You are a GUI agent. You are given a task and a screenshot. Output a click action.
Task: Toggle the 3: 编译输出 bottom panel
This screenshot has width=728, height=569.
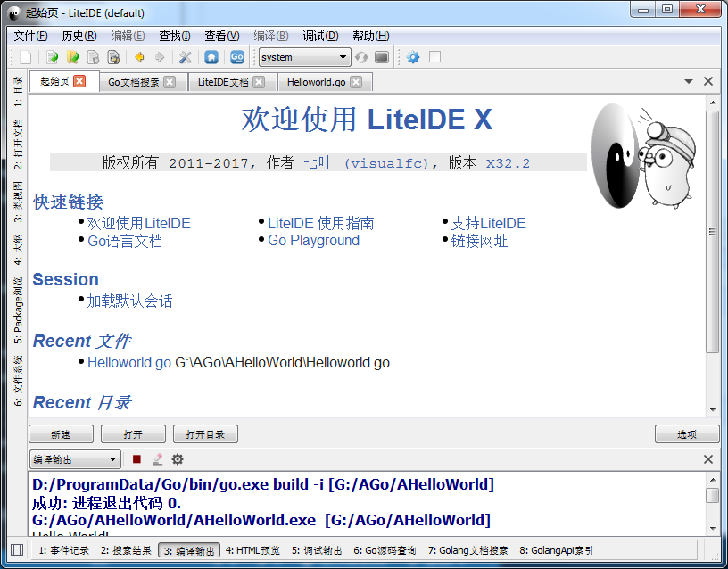(x=189, y=550)
